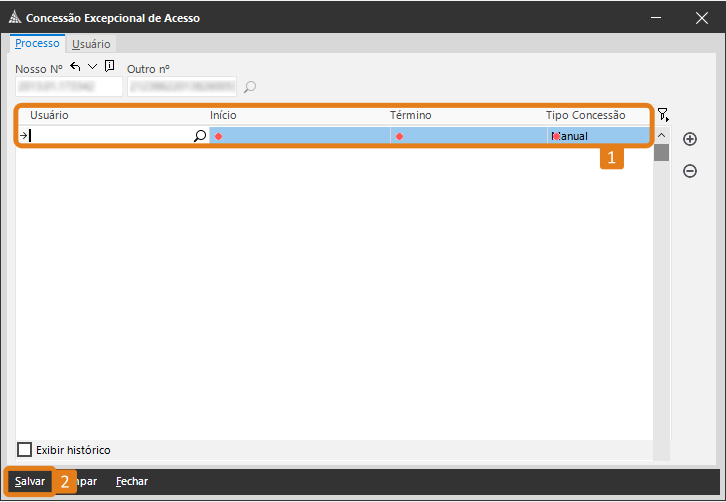Open the Usuário tab

91,44
